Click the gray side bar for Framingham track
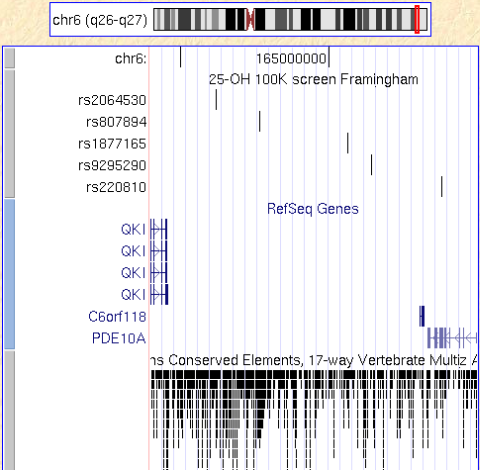 coord(10,133)
